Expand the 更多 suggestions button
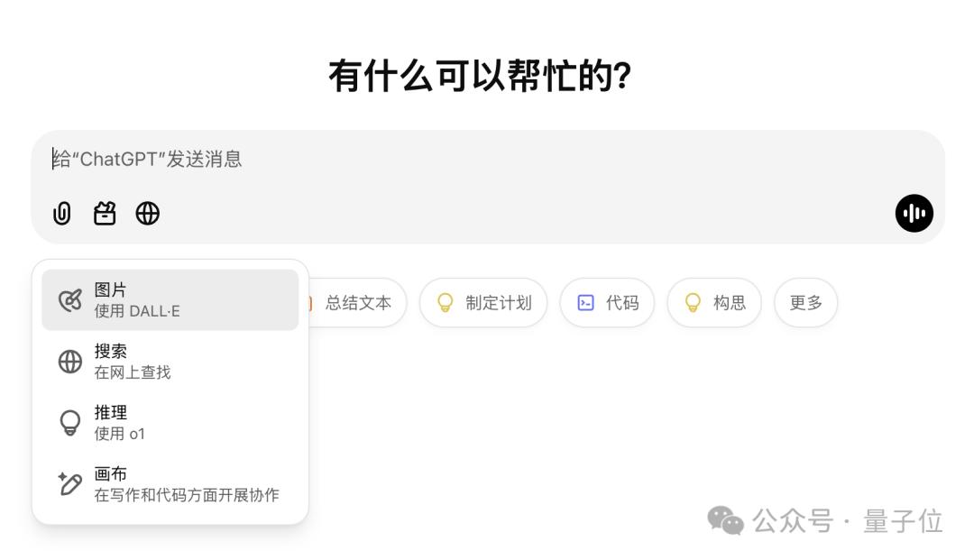The image size is (974, 560). coord(805,303)
